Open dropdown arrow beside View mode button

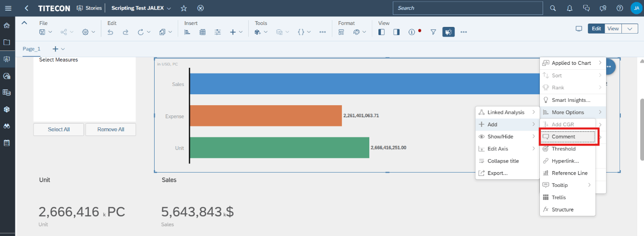[630, 29]
